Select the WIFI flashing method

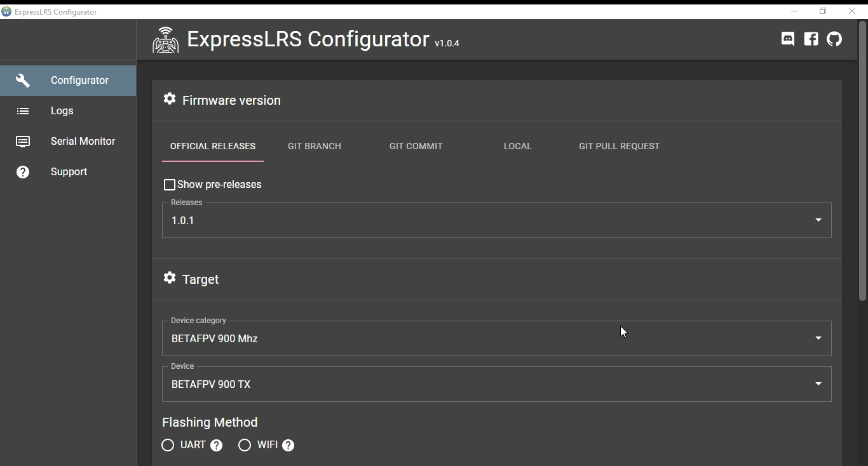click(245, 445)
